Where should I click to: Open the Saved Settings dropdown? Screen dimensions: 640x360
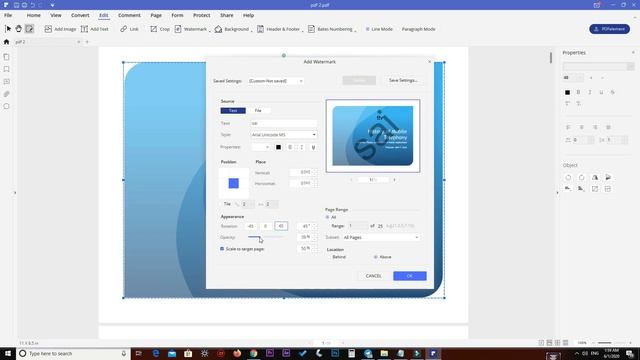pos(276,81)
